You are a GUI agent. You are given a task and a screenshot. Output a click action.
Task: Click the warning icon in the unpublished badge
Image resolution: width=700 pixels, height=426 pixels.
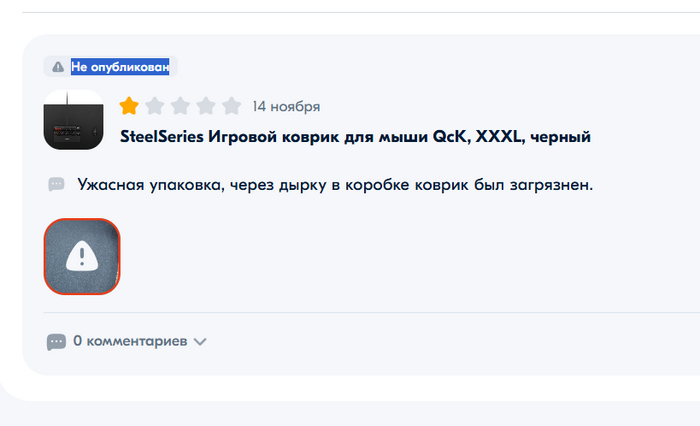coord(58,67)
